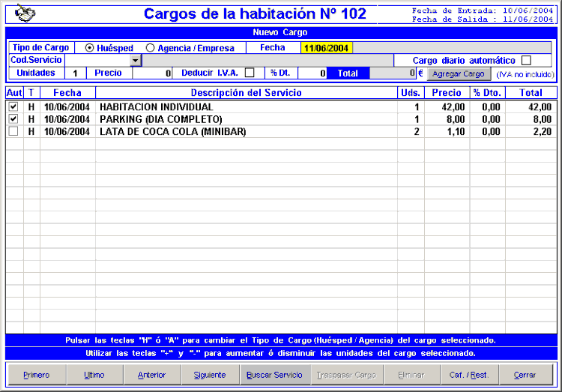Click the total 2,20 in Coca Cola row
Viewport: 562px width, 392px height.
pos(543,132)
